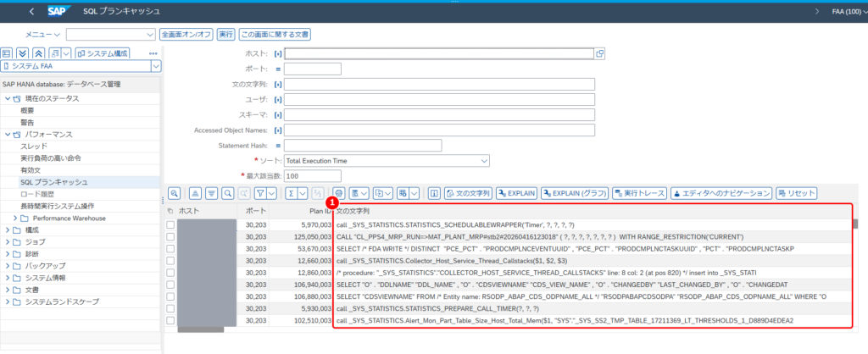Click the EXPLAIN (グラフ) button

[575, 193]
